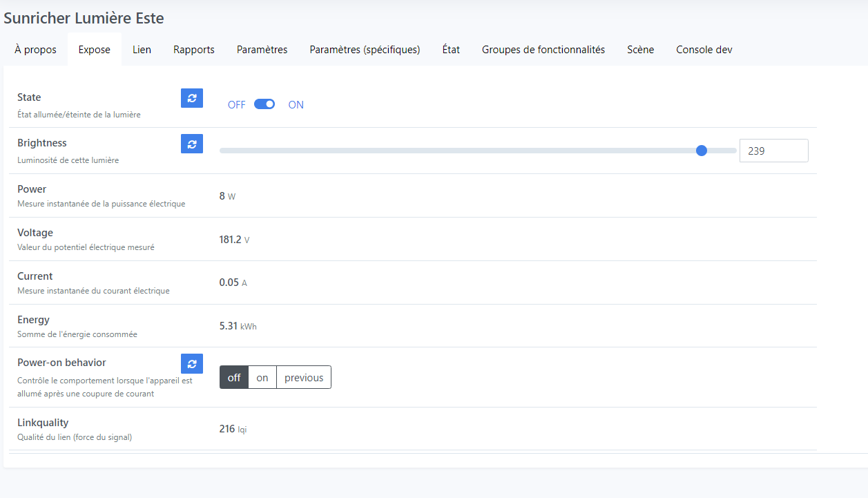Select power-on behavior 'off'
The height and width of the screenshot is (498, 868).
pyautogui.click(x=234, y=377)
